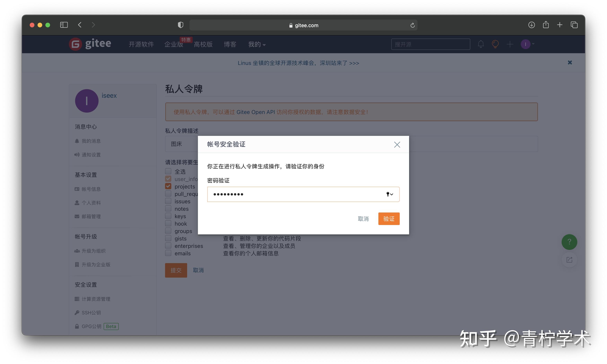
Task: Open 个人资料 in the sidebar
Action: point(88,203)
